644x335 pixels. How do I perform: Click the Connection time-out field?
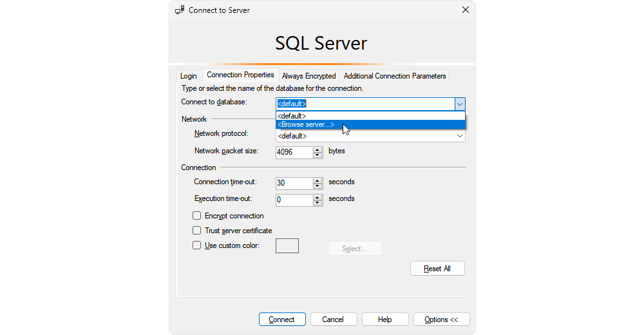[x=294, y=183]
